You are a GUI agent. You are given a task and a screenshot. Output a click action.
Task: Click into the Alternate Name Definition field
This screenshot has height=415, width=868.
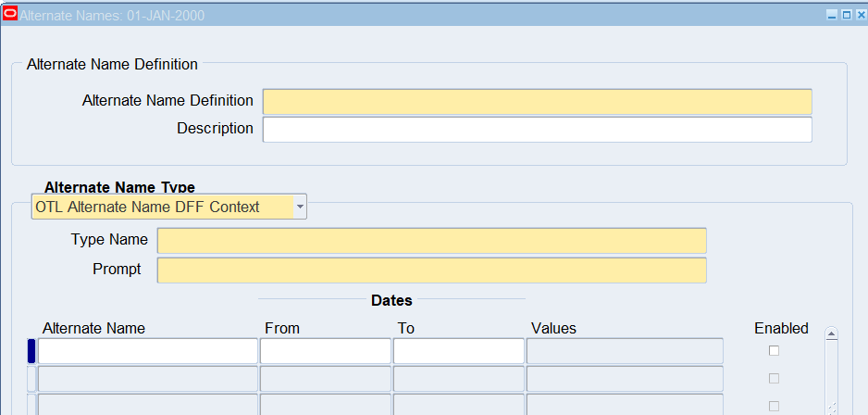537,101
